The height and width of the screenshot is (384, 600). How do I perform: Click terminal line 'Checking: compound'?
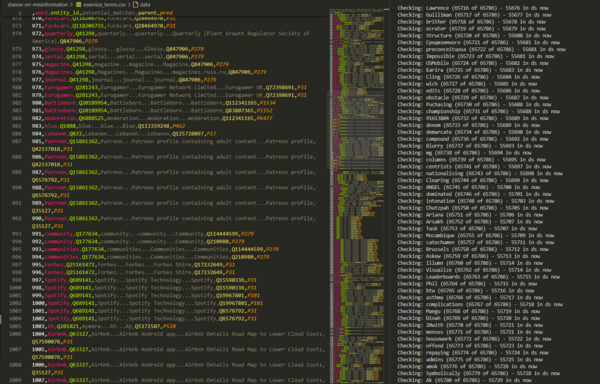click(x=473, y=139)
